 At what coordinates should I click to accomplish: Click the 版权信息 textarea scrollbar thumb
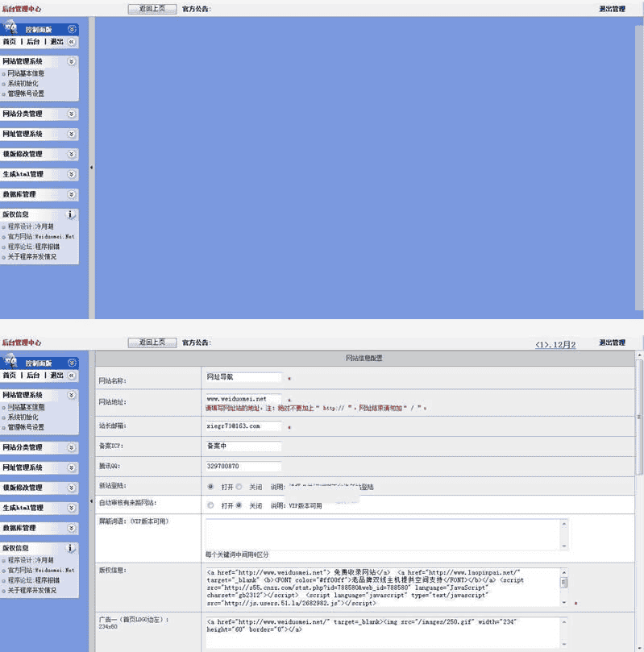click(564, 583)
